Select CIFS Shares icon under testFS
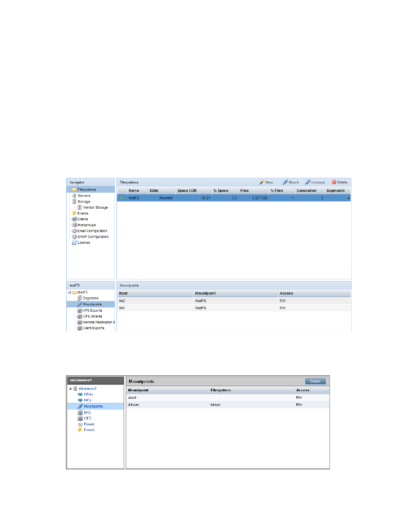Viewport: 400px width, 532px height. tap(80, 316)
